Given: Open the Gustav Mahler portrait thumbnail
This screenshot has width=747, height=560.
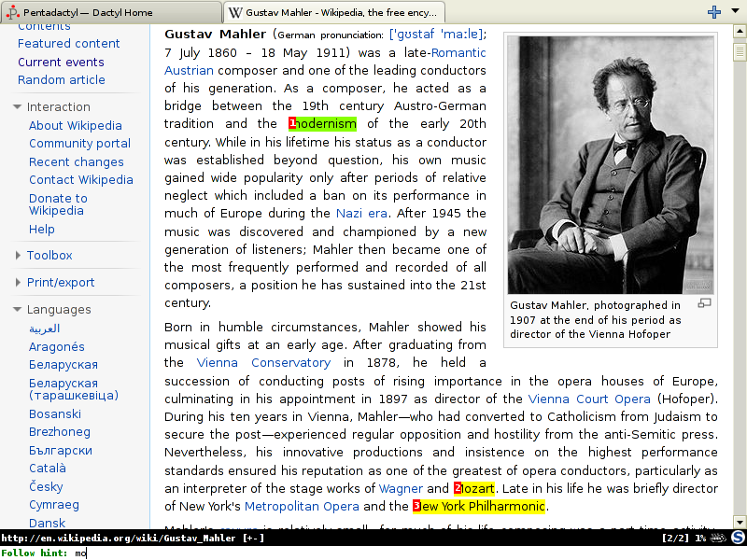Looking at the screenshot, I should tap(611, 165).
